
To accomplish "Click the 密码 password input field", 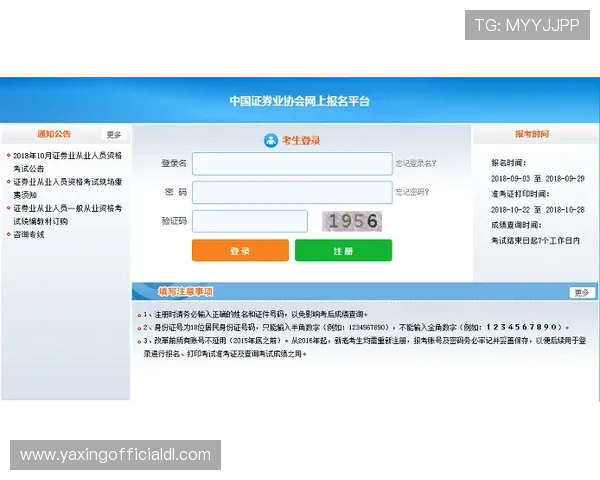I will (292, 193).
